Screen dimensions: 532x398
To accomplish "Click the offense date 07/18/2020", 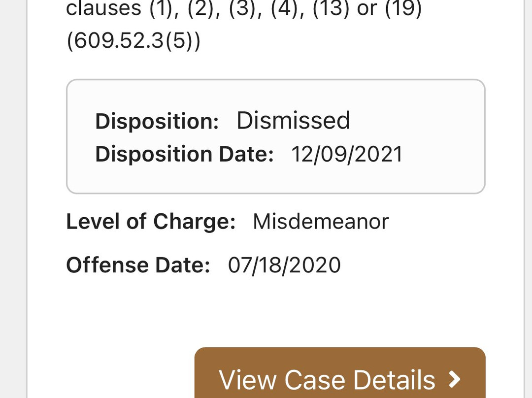I will click(x=284, y=265).
